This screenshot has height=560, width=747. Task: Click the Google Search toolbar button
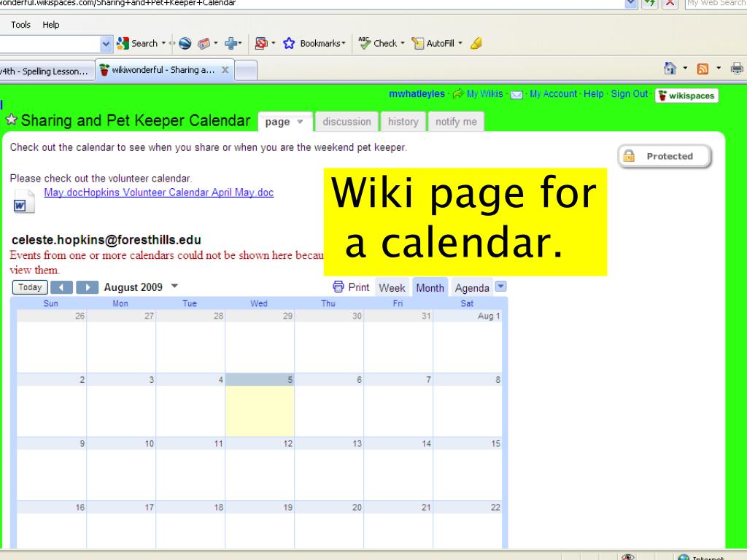click(x=137, y=43)
